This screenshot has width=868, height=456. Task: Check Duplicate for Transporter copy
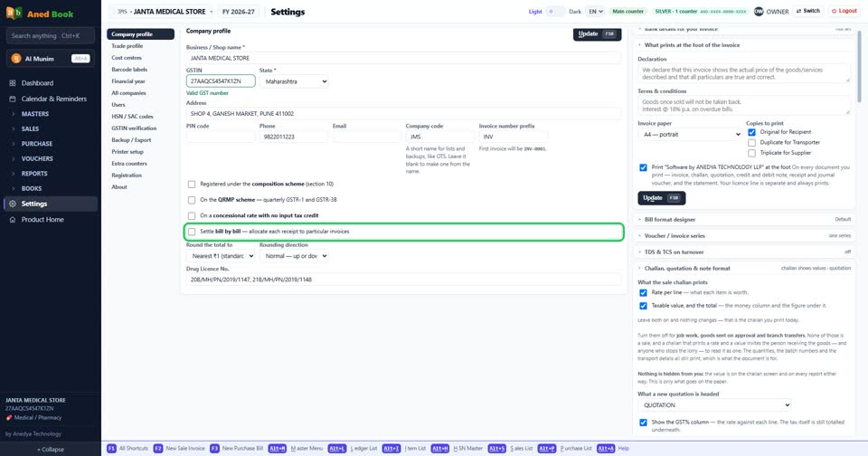coord(751,142)
